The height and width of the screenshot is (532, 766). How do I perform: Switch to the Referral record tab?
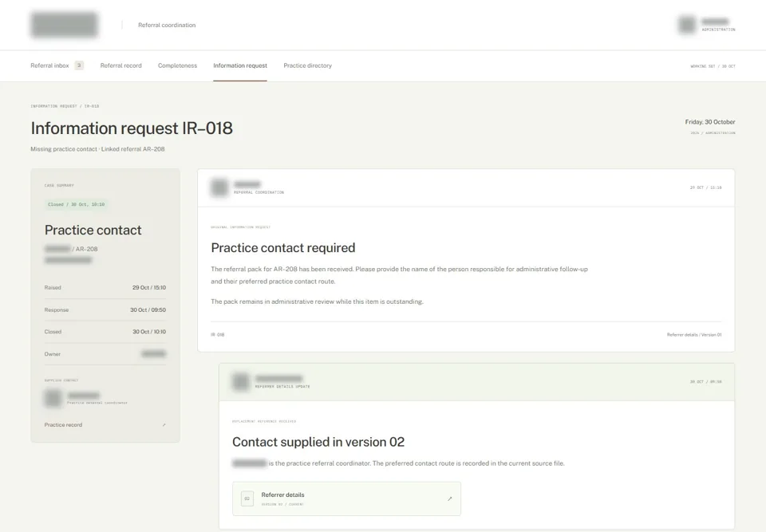(x=120, y=65)
